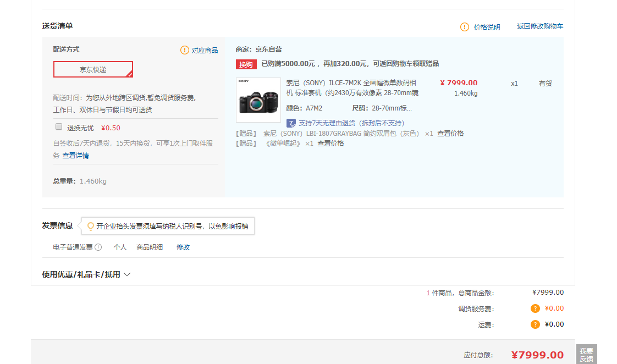The width and height of the screenshot is (617, 364).
Task: Click the 有货 stock status
Action: (x=545, y=84)
